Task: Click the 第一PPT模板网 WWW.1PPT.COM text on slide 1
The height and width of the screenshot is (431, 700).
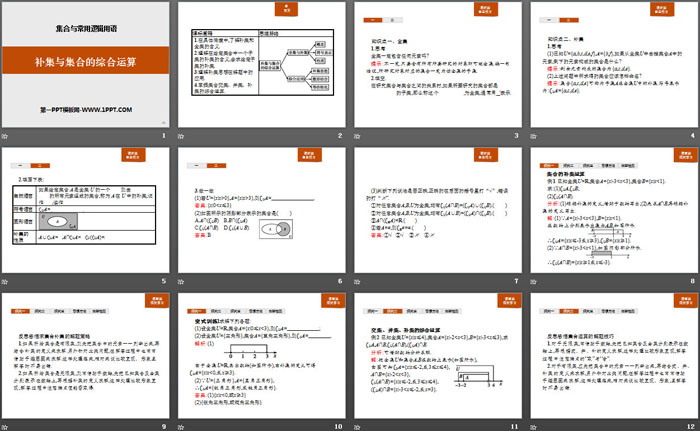Action: [x=86, y=109]
